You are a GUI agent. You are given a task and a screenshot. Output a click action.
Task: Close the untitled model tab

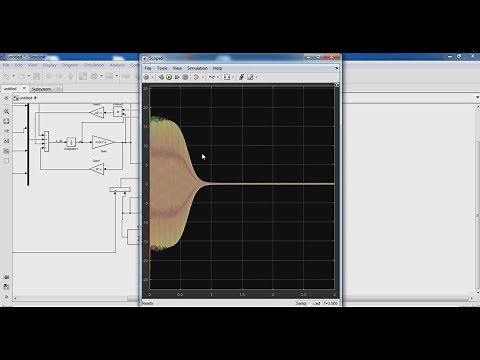(x=24, y=88)
